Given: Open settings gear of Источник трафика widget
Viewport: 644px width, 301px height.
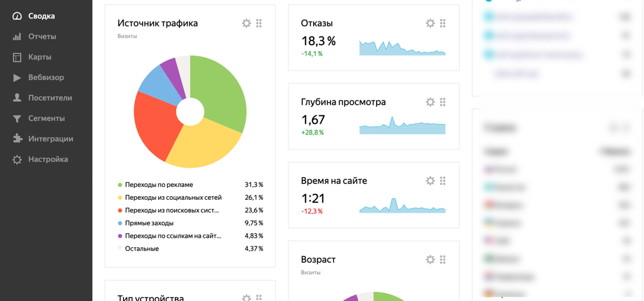Looking at the screenshot, I should [246, 23].
